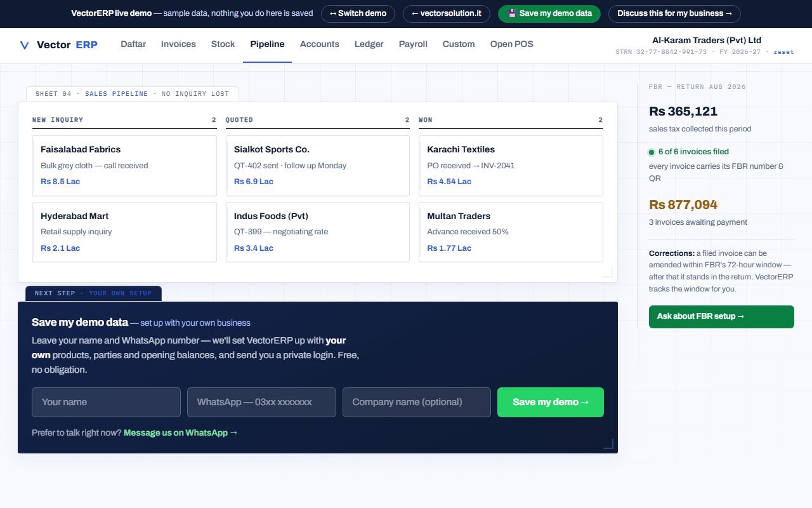The height and width of the screenshot is (508, 812).
Task: View the Ledger tab
Action: point(369,44)
